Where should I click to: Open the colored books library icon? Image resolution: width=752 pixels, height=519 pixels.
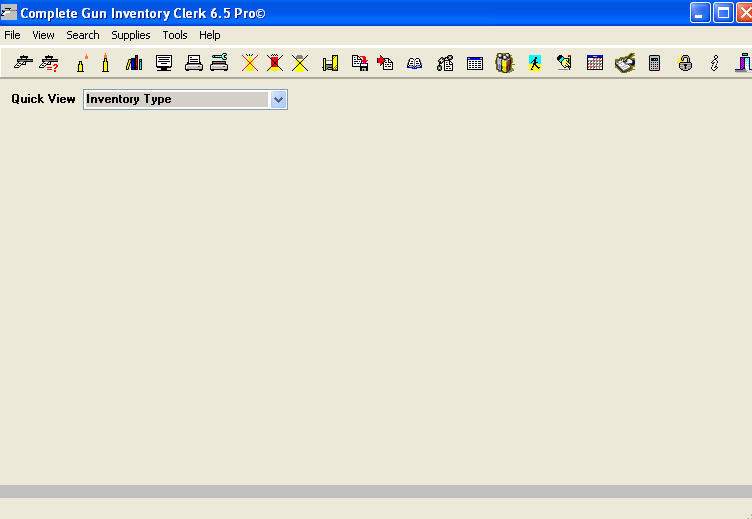134,63
